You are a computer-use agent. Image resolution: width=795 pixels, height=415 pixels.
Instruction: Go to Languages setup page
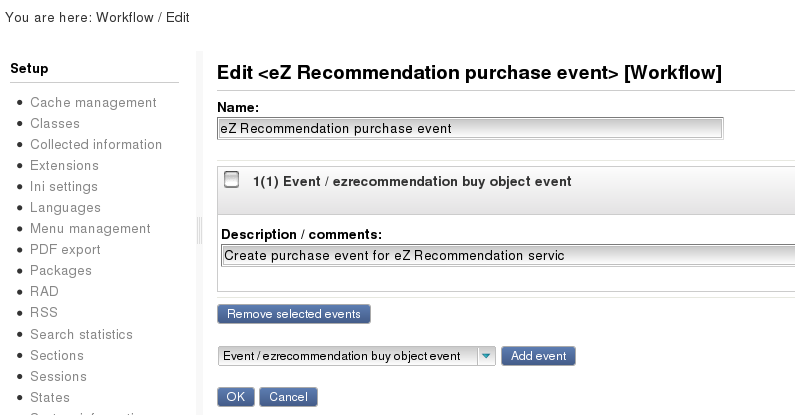point(65,208)
